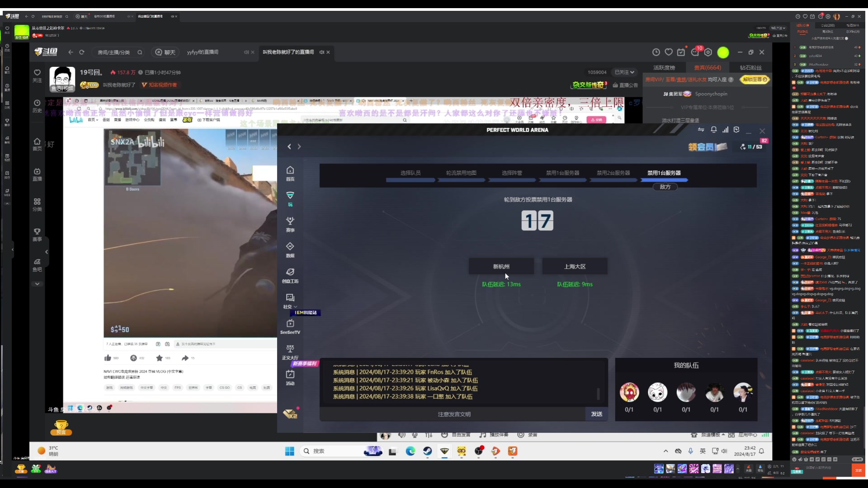Open 首页 home in Douyu sidebar
The image size is (868, 488).
pos(37,145)
